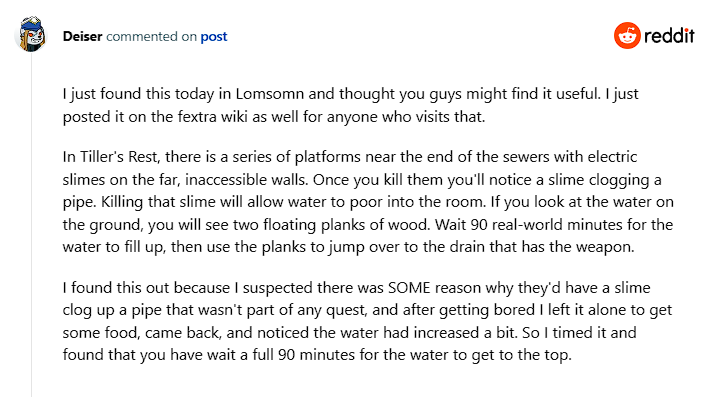Click Deiser's user avatar
Image resolution: width=708 pixels, height=409 pixels.
[32, 37]
